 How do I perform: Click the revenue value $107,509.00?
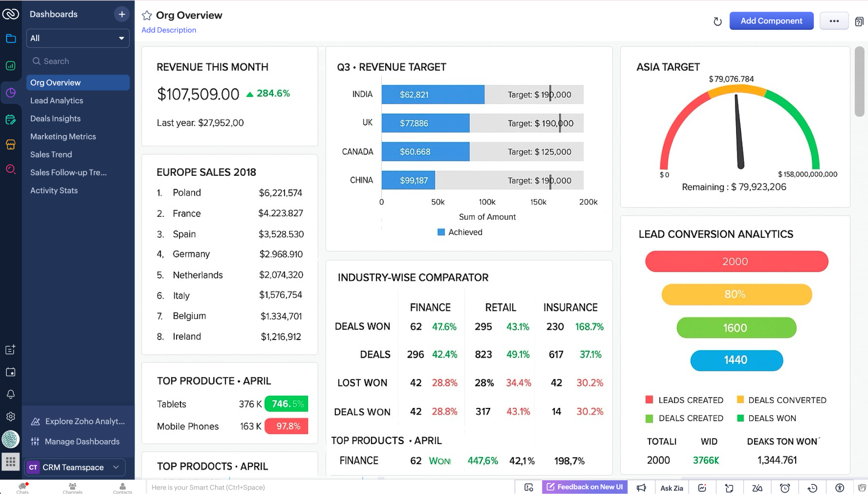click(198, 94)
